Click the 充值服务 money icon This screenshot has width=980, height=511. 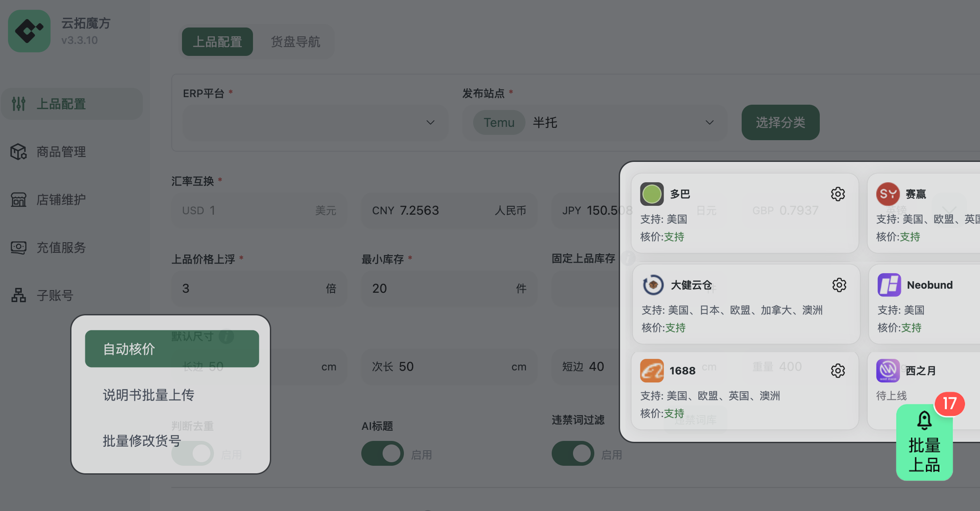click(x=19, y=248)
